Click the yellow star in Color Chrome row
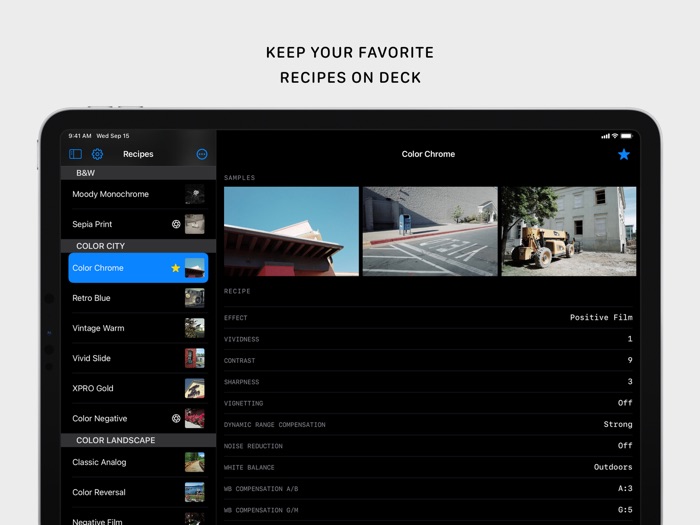This screenshot has width=700, height=525. (x=175, y=268)
